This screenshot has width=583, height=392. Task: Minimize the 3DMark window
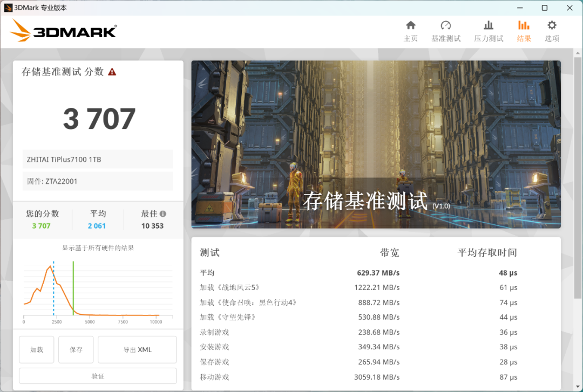[x=520, y=8]
